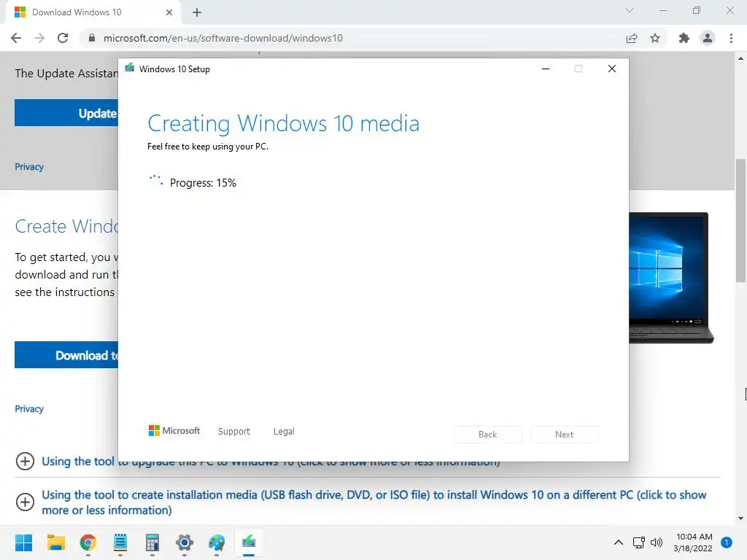Image resolution: width=747 pixels, height=560 pixels.
Task: Click the scrollbar down arrow
Action: coord(741,518)
